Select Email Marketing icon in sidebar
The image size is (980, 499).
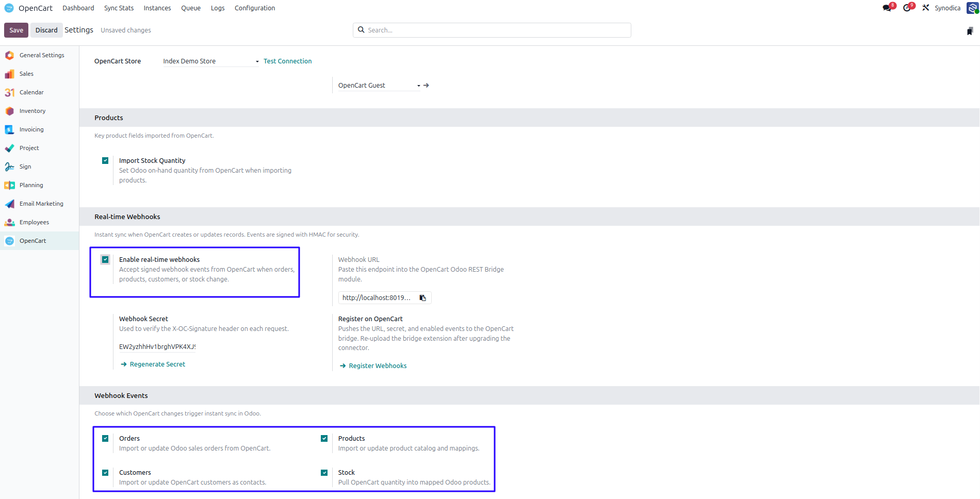pyautogui.click(x=9, y=204)
